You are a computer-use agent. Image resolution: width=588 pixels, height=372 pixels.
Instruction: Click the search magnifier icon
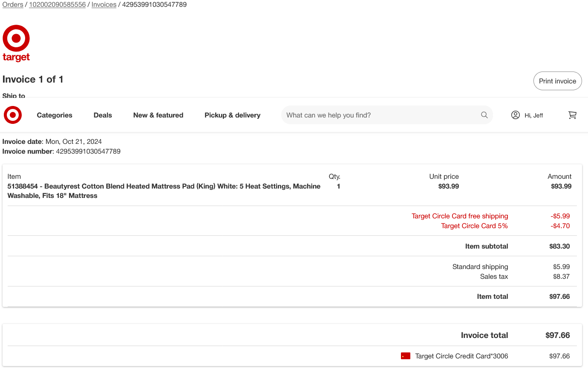point(484,115)
